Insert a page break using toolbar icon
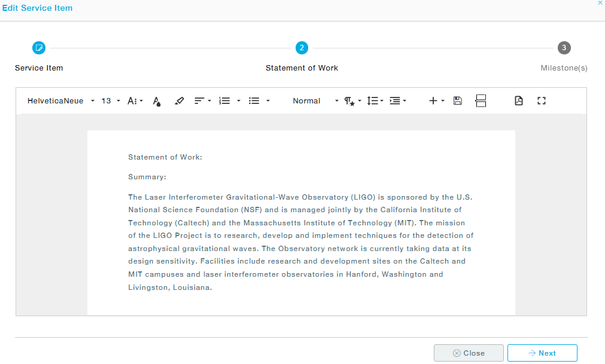Image resolution: width=605 pixels, height=364 pixels. coord(481,101)
